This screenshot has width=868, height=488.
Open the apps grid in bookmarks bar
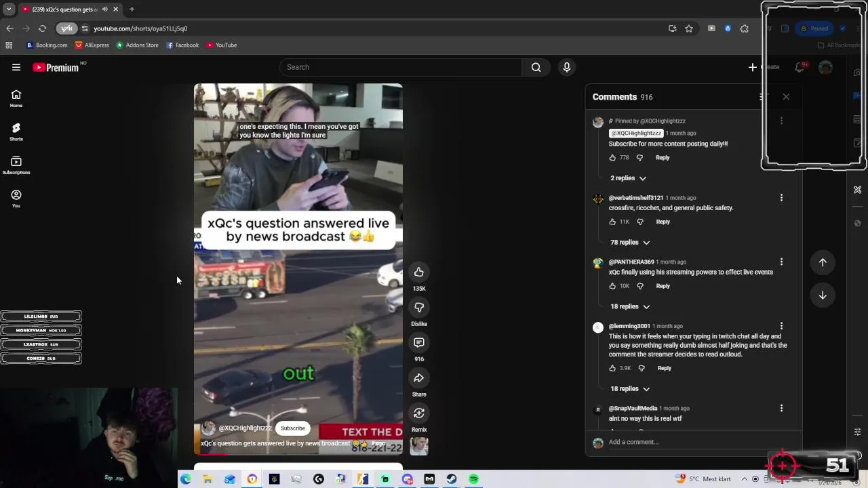(9, 45)
